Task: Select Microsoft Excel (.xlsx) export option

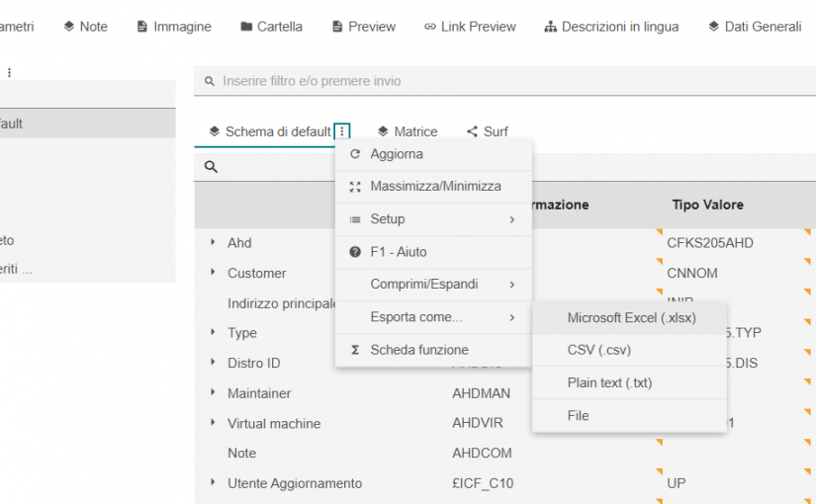Action: (631, 318)
